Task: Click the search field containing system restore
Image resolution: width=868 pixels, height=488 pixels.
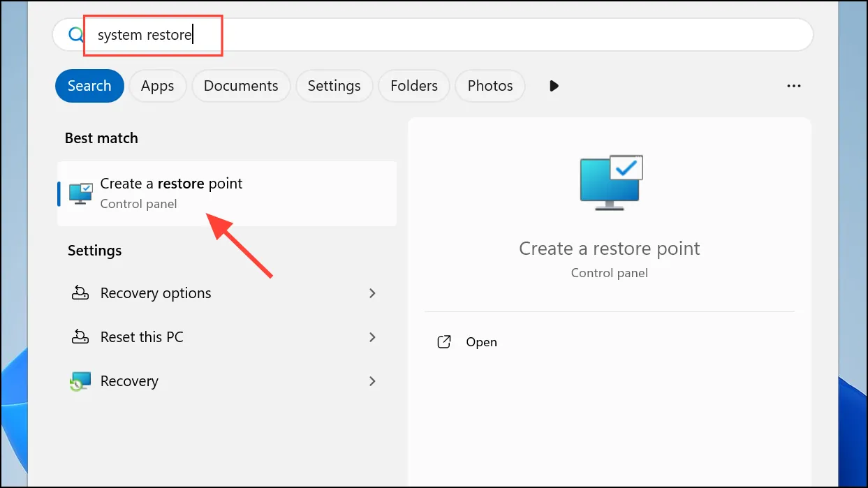Action: click(433, 35)
